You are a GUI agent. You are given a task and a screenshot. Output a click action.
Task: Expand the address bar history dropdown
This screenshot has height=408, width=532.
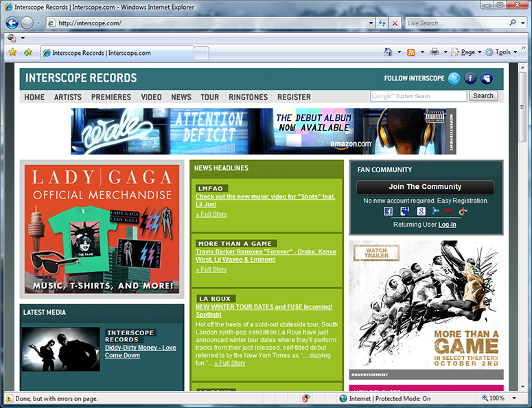[x=371, y=23]
